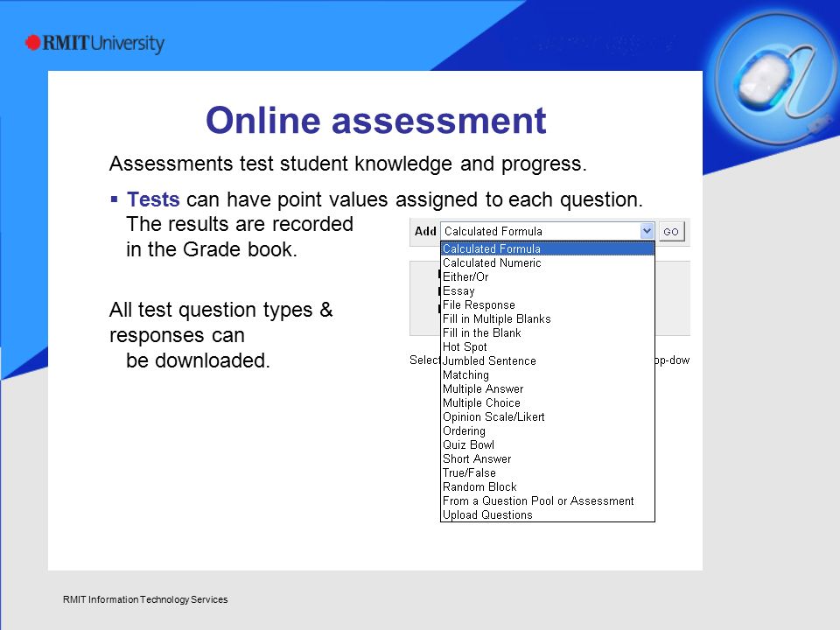This screenshot has width=840, height=630.
Task: Click the text 'be downloaded.'
Action: [x=198, y=360]
